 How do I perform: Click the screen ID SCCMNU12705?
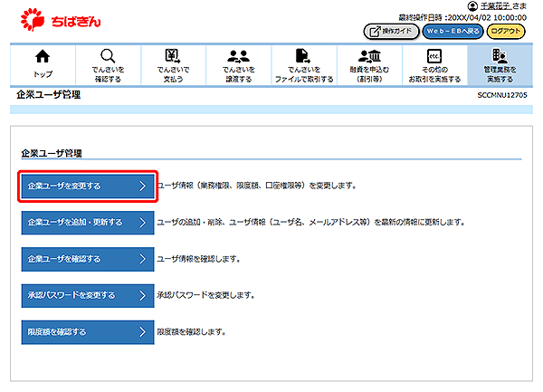pos(502,95)
